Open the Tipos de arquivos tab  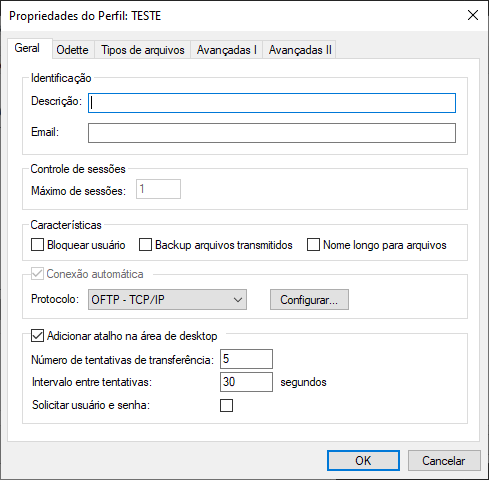tap(143, 50)
